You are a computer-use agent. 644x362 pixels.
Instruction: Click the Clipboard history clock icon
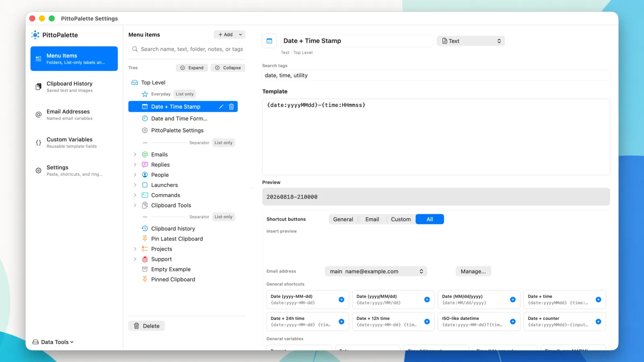pos(145,228)
